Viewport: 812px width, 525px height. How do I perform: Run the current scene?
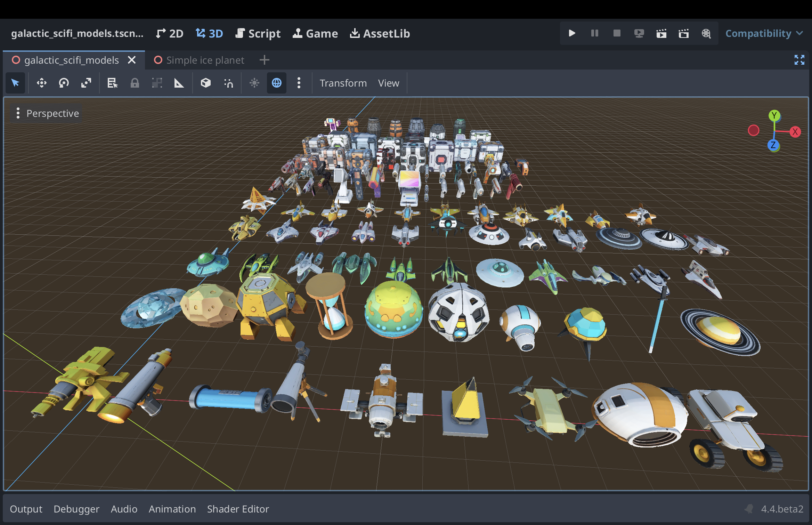pyautogui.click(x=661, y=33)
